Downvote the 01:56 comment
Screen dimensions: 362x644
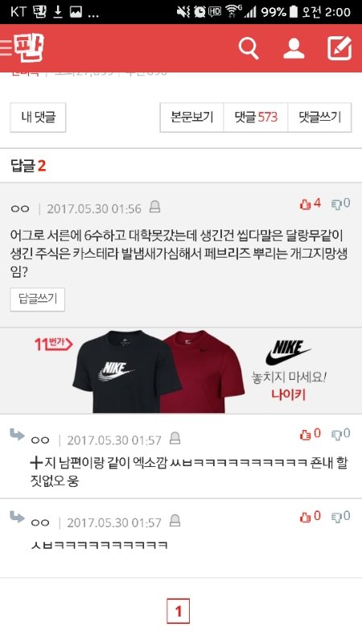(340, 204)
